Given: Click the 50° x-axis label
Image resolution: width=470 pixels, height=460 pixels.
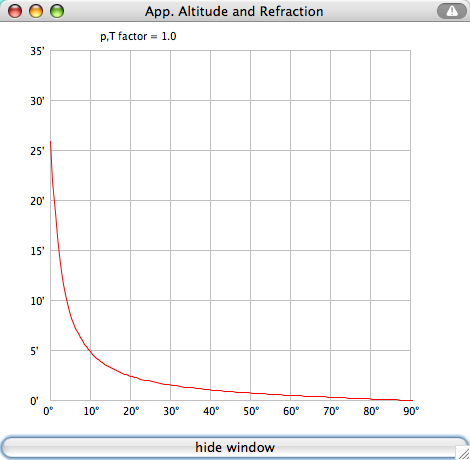Looking at the screenshot, I should 251,411.
